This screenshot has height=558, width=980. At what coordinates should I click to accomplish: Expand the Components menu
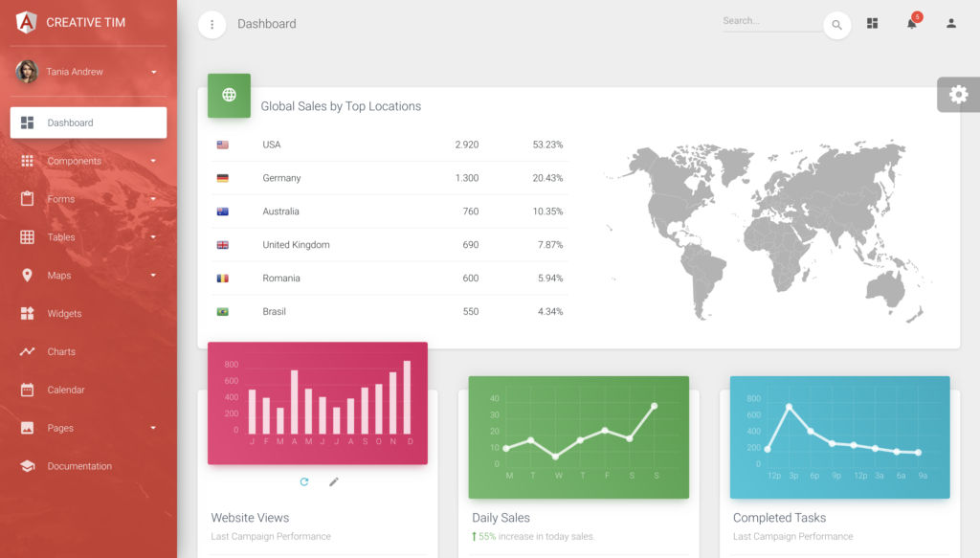(x=86, y=161)
